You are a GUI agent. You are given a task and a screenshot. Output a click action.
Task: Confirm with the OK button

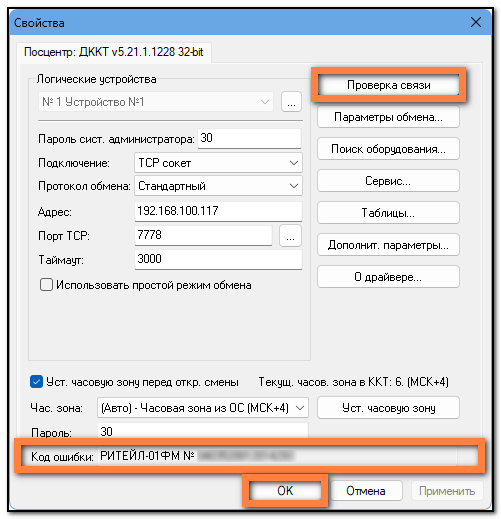pyautogui.click(x=285, y=491)
